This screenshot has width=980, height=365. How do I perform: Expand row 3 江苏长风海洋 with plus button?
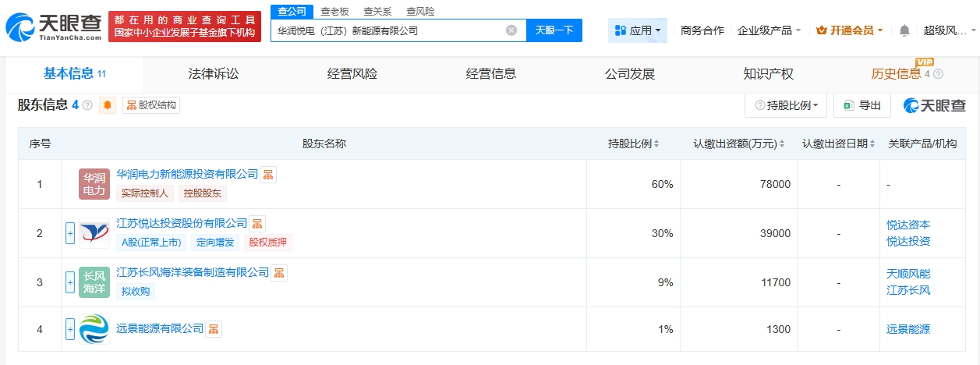click(x=70, y=281)
